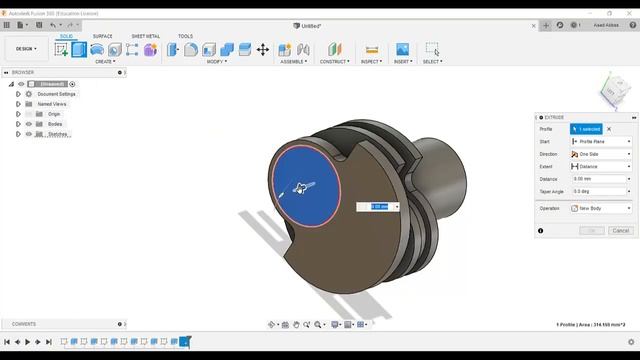This screenshot has height=360, width=640.
Task: Jump to timeline beginning
Action: (x=7, y=342)
